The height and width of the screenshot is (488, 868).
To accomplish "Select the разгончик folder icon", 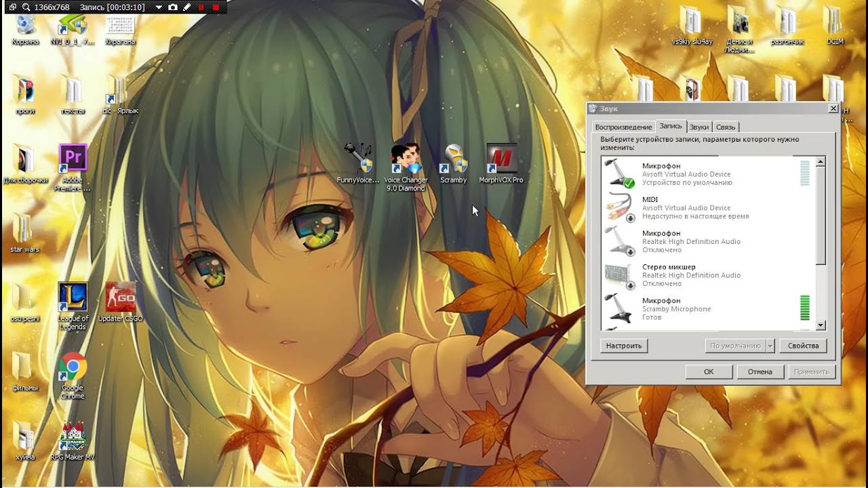I will [x=787, y=26].
